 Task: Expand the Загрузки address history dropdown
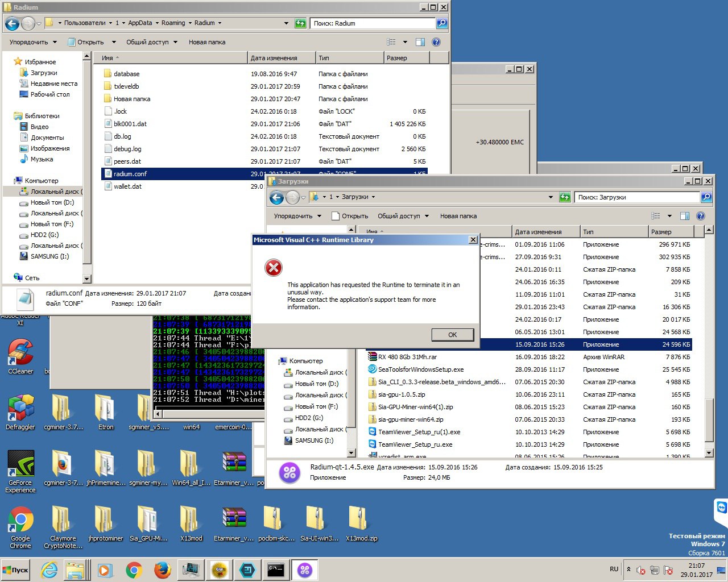[551, 197]
